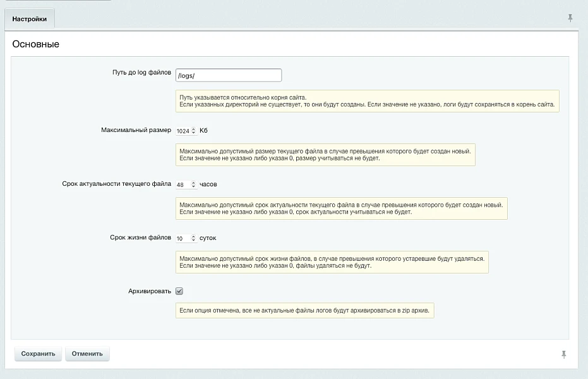Click hint about максимально допустимый размер текущего файла
The width and height of the screenshot is (588, 379).
click(x=325, y=155)
